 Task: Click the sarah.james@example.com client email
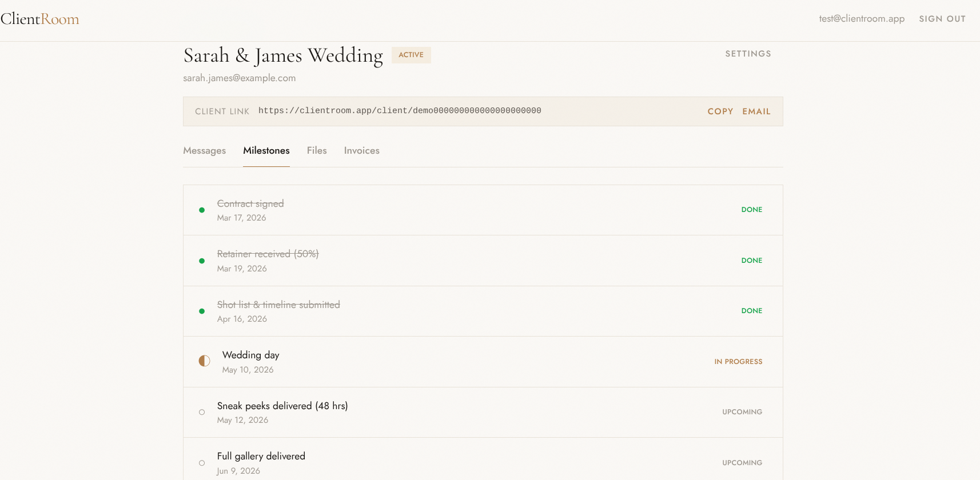(239, 78)
